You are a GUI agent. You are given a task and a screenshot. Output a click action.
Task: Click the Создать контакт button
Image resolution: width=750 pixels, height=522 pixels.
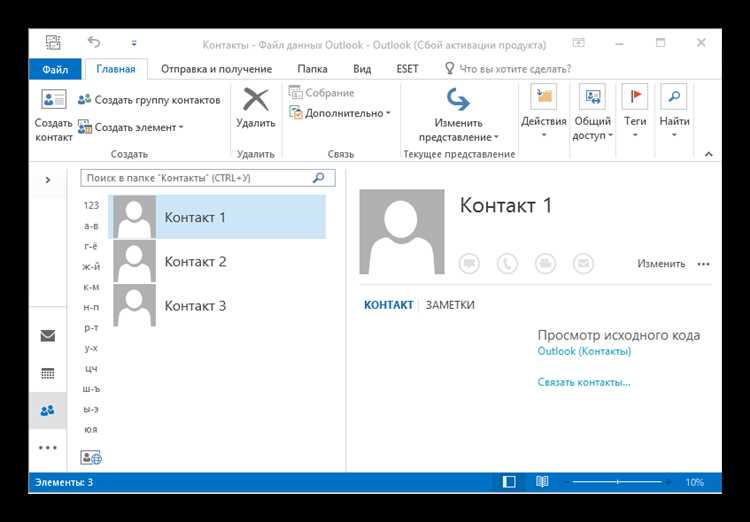pos(53,115)
